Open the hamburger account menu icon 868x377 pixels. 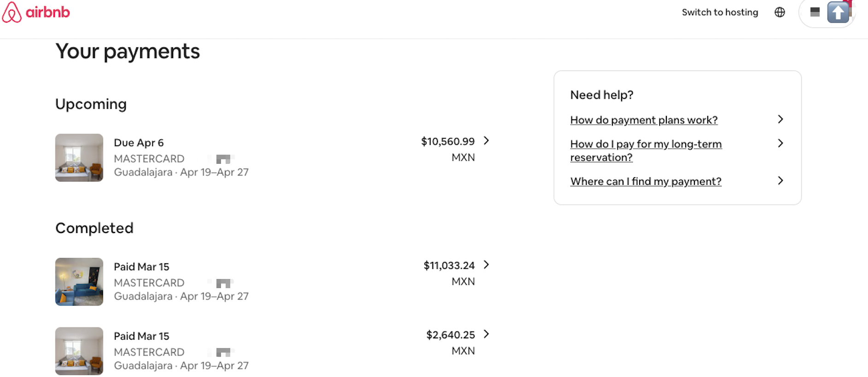(x=815, y=12)
